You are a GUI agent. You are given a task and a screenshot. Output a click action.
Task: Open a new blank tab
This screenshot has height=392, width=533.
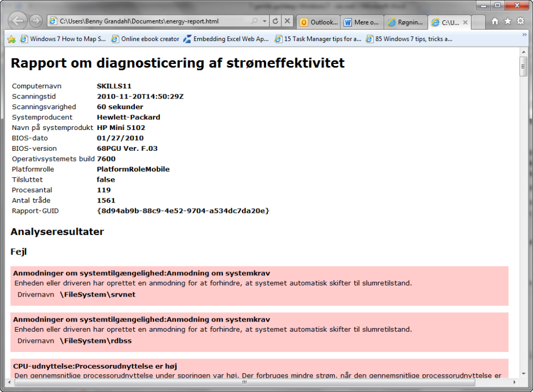478,22
